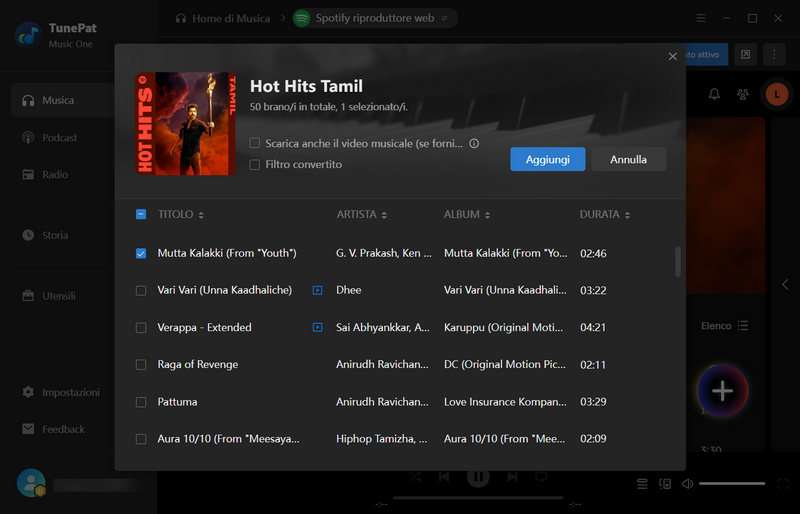This screenshot has width=800, height=514.
Task: Click the volume speaker icon
Action: [687, 483]
